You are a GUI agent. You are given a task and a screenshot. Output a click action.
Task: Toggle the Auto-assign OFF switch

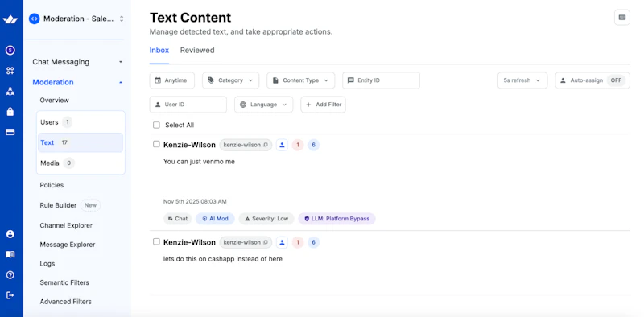616,80
